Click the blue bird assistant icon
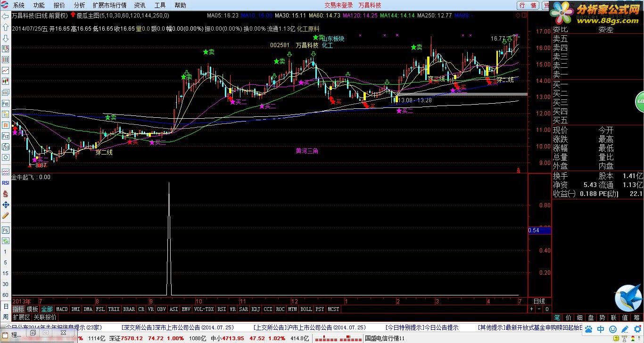Viewport: 644px width, 343px height. [x=628, y=298]
